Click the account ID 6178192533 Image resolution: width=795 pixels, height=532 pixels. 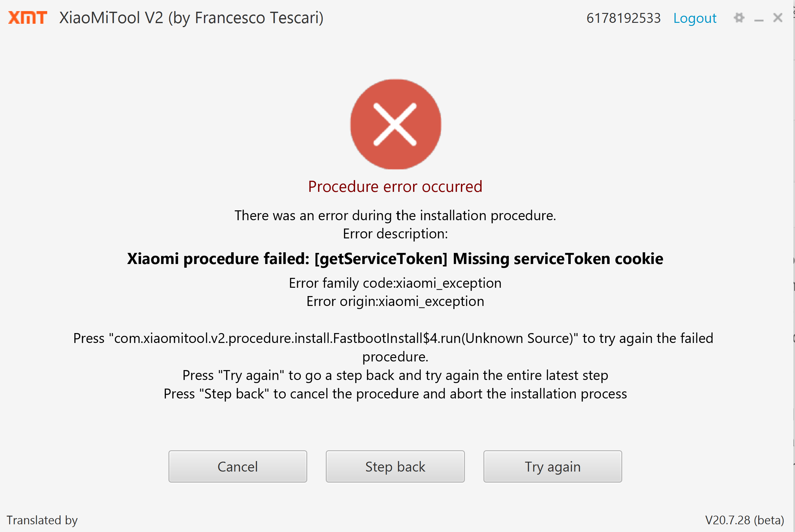(x=623, y=18)
